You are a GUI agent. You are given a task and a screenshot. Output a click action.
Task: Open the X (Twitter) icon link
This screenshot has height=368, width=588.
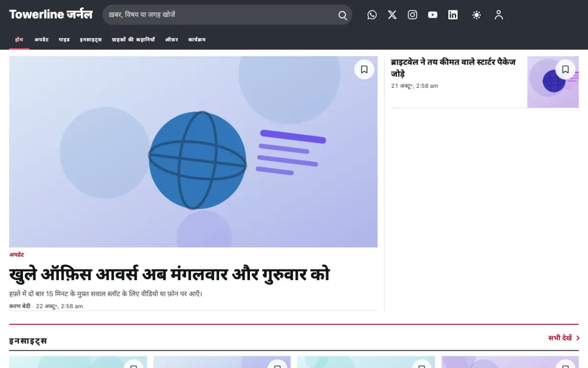click(x=392, y=15)
